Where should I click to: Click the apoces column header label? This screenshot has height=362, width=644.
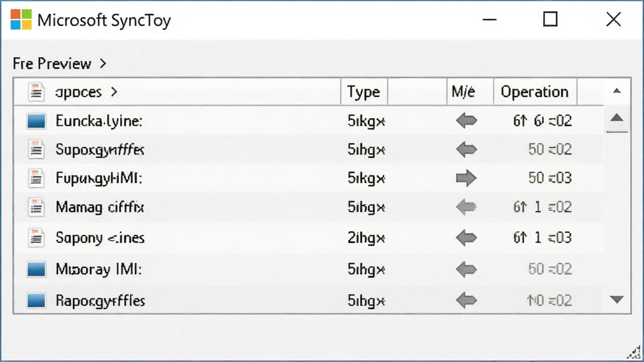coord(78,92)
